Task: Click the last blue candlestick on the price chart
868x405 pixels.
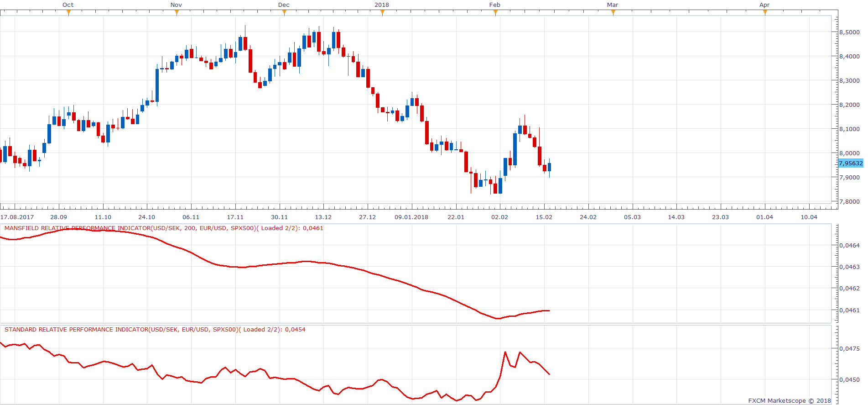Action: click(x=549, y=167)
